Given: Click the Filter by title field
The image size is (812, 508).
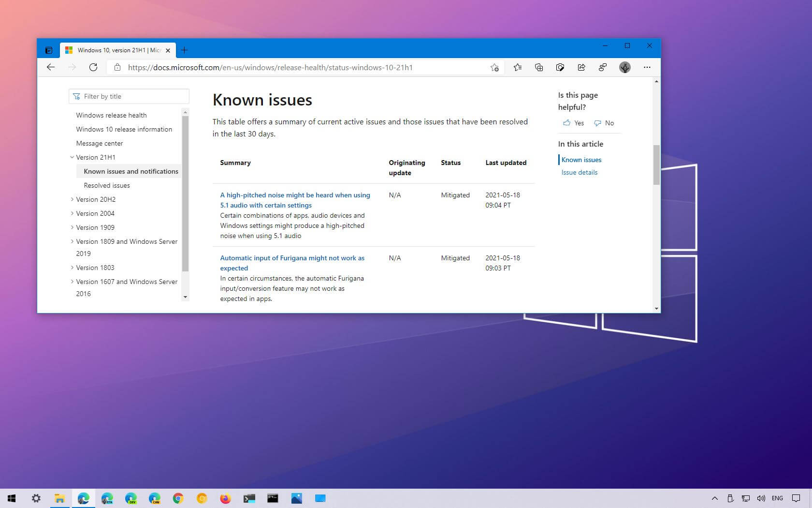Looking at the screenshot, I should coord(129,96).
